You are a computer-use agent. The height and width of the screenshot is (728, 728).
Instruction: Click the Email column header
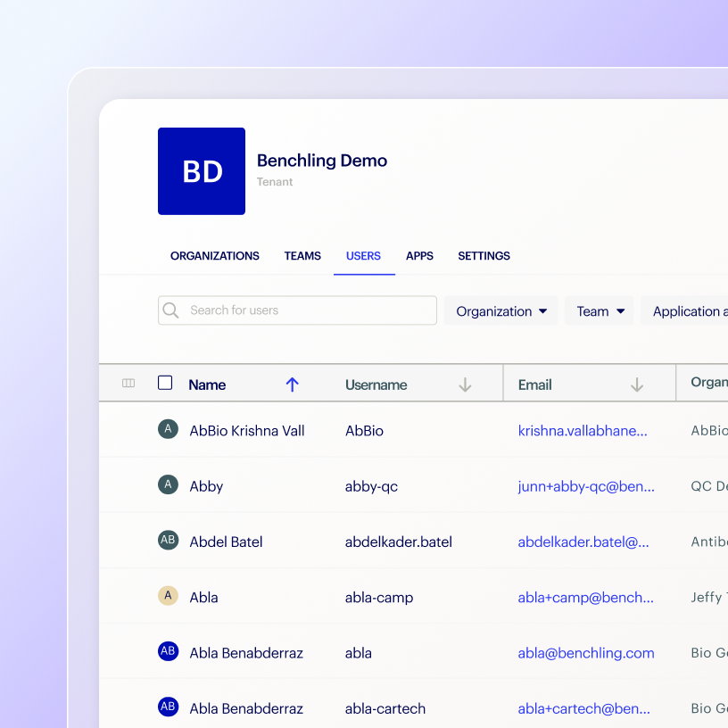[x=535, y=385]
